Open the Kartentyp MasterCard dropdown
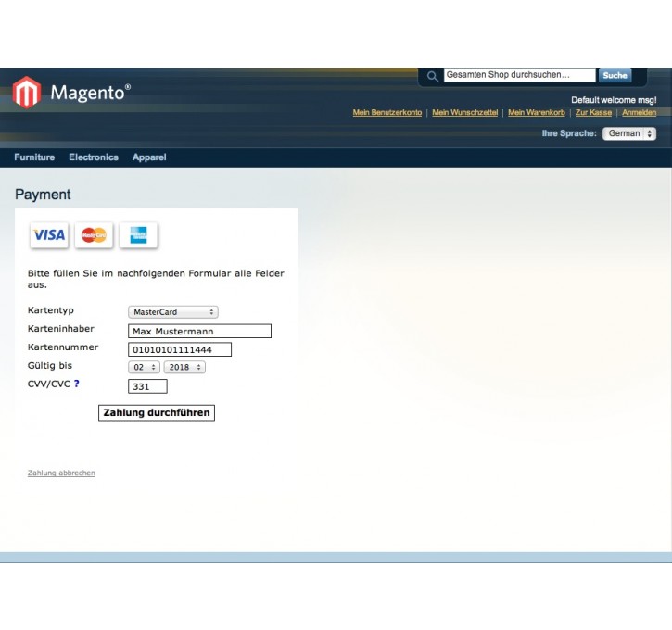This screenshot has height=630, width=672. point(173,312)
